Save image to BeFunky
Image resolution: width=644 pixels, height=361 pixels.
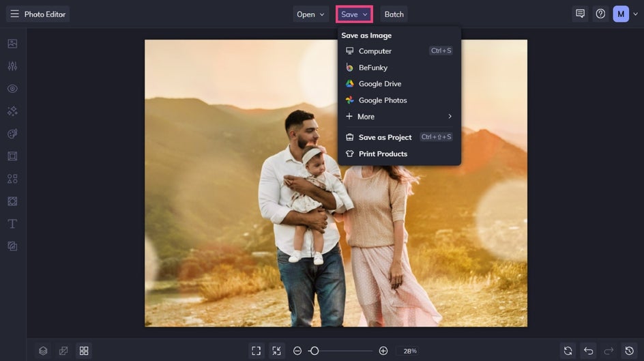click(x=399, y=68)
